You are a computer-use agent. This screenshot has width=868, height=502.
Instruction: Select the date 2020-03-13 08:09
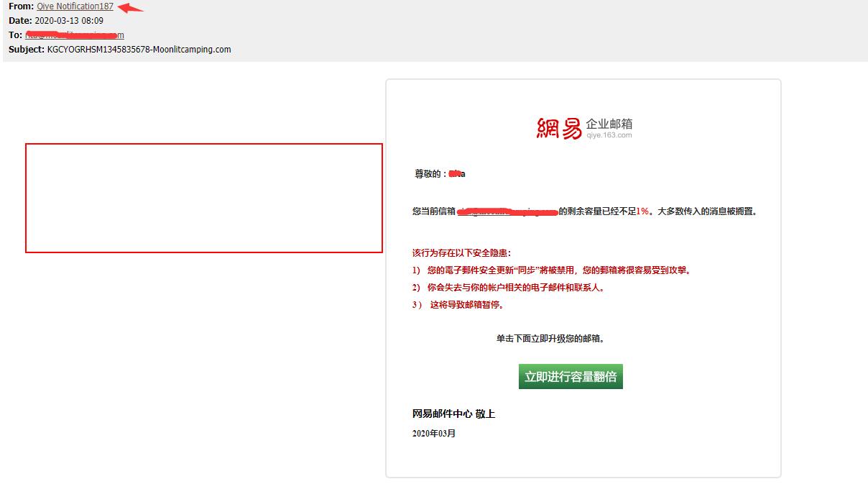(69, 21)
